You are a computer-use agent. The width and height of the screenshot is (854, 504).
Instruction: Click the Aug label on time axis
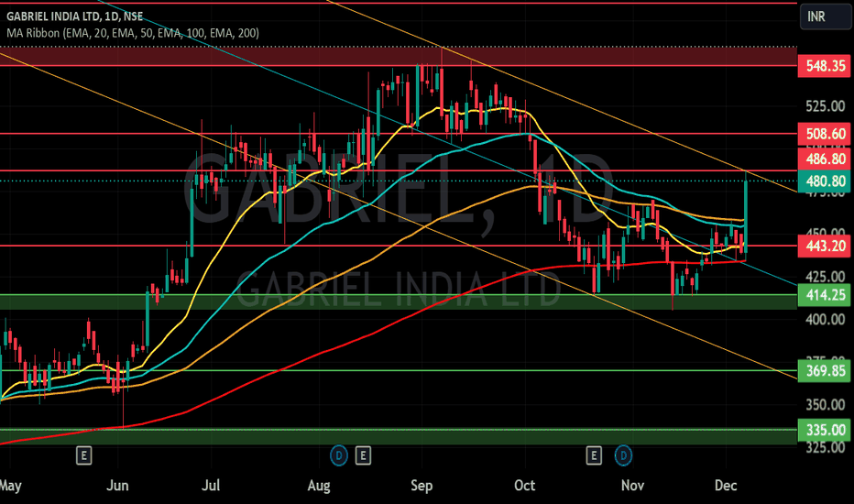pyautogui.click(x=319, y=485)
